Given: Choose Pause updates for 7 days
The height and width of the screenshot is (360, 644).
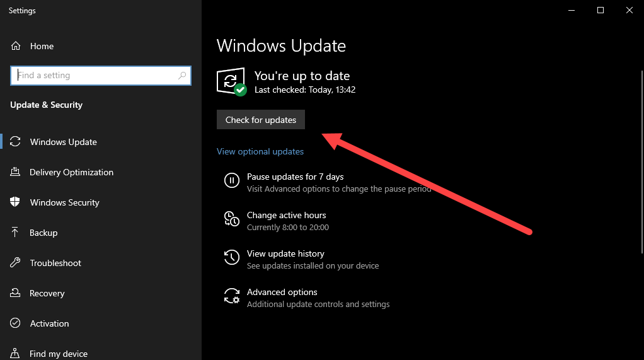Looking at the screenshot, I should click(295, 177).
